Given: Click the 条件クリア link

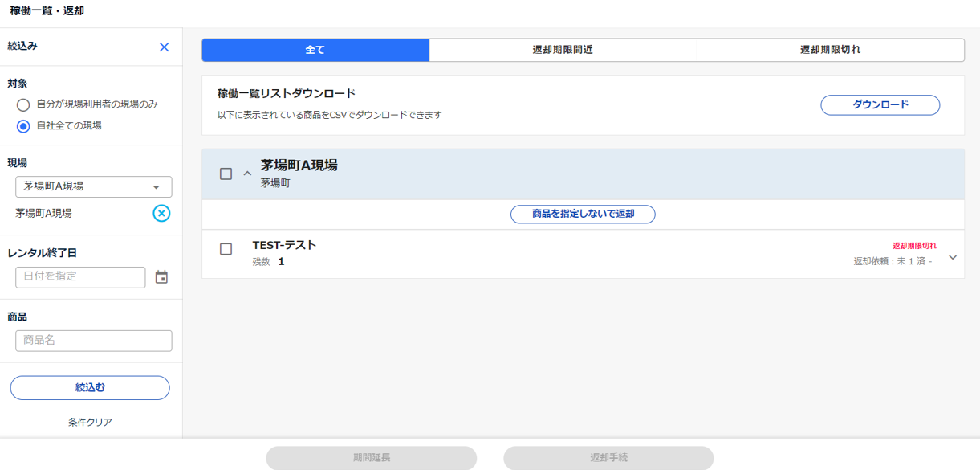Looking at the screenshot, I should [90, 422].
